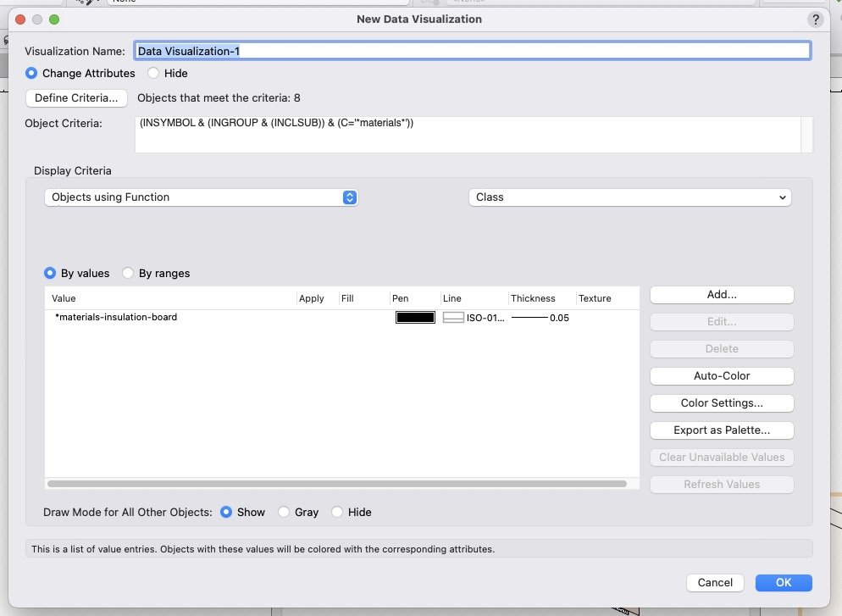Set draw mode for other objects to Hide
The height and width of the screenshot is (616, 842).
tap(338, 513)
